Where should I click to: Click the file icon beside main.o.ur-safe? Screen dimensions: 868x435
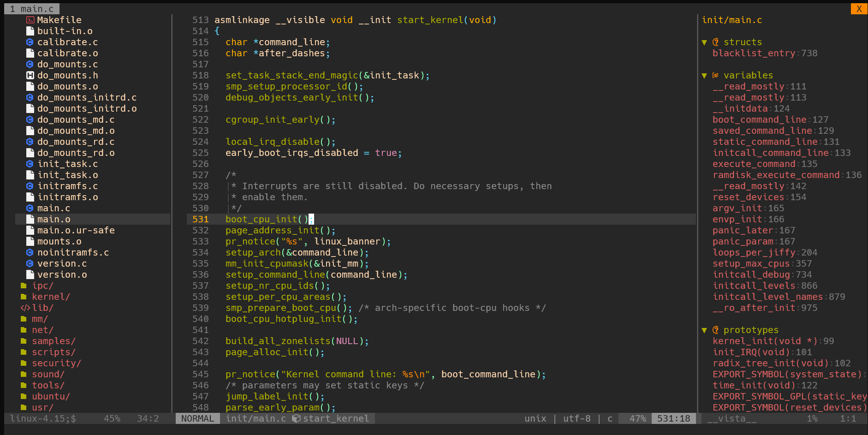click(30, 230)
